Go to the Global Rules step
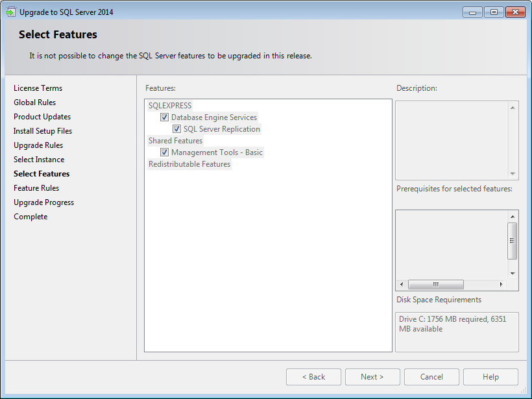This screenshot has height=399, width=532. 34,103
